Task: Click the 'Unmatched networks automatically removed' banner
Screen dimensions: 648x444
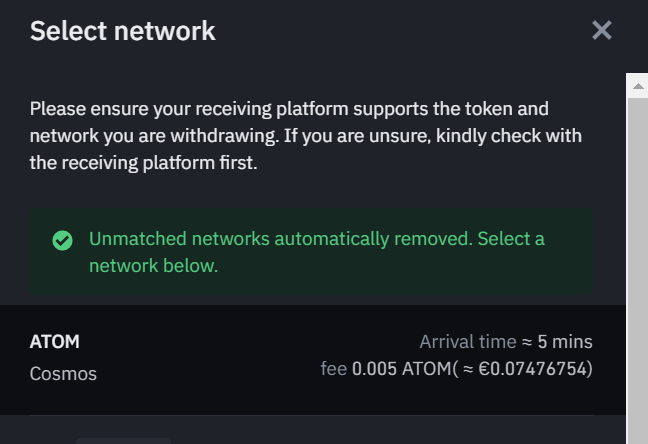Action: (280, 239)
